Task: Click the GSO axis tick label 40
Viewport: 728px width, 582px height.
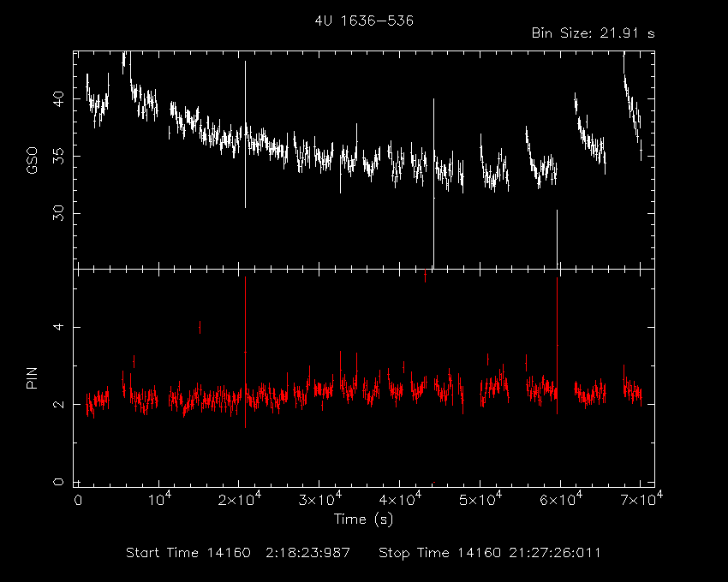Action: 58,99
